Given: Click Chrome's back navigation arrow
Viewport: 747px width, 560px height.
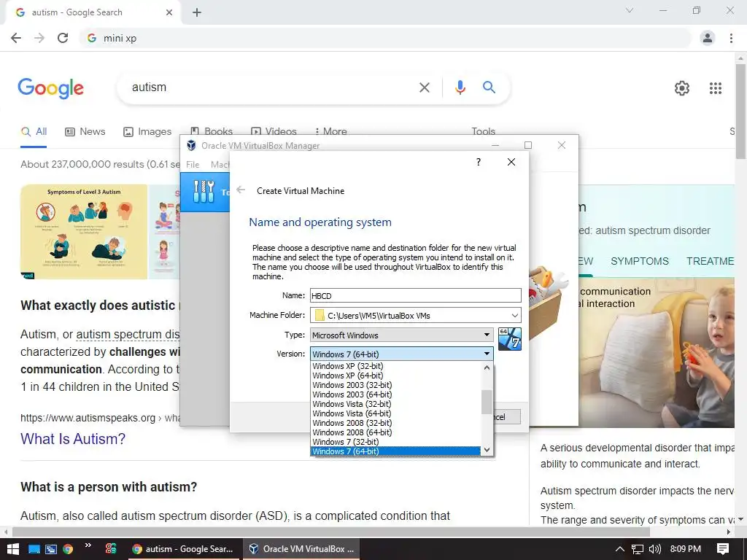Looking at the screenshot, I should (x=16, y=38).
